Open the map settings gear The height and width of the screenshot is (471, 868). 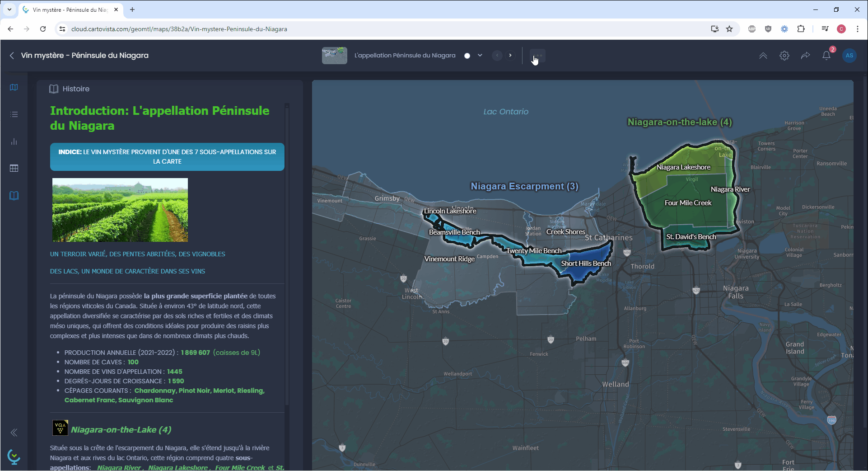[x=784, y=56]
